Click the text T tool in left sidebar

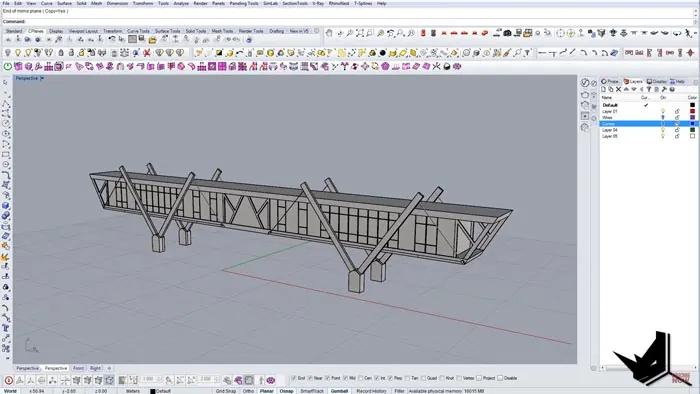click(5, 328)
